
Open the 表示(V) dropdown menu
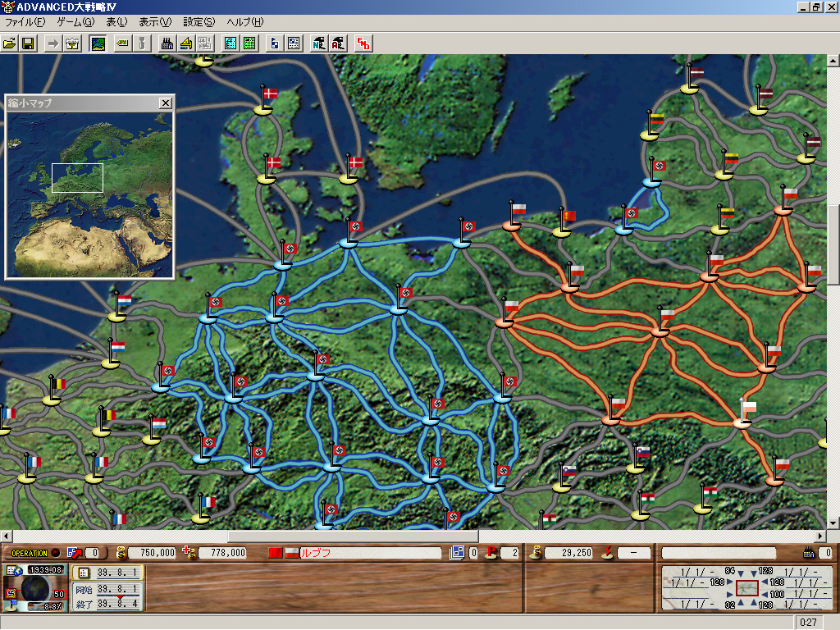[155, 22]
